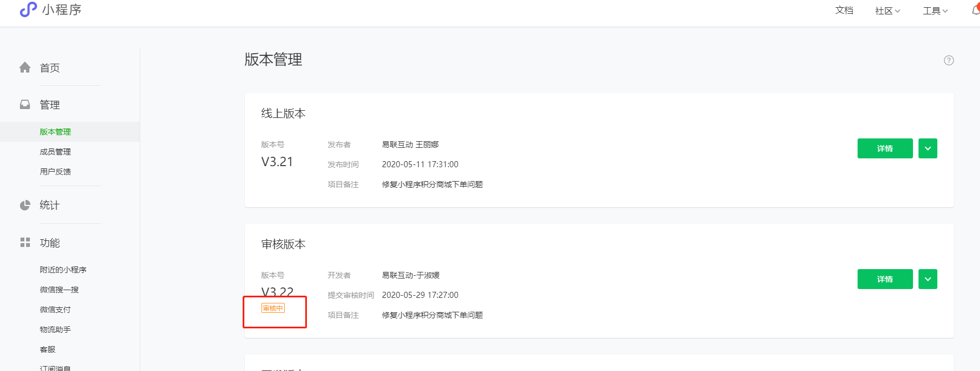Open the notification bell icon
The width and height of the screenshot is (980, 371).
coord(976,10)
